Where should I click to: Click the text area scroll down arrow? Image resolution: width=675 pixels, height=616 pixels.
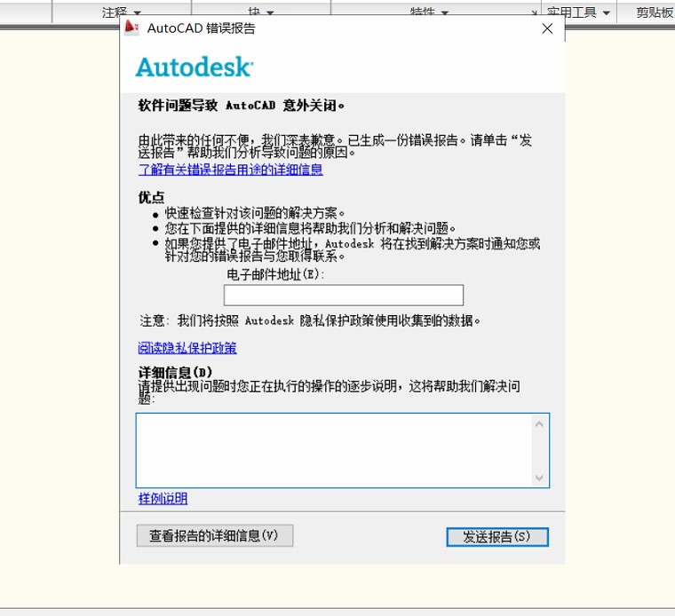coord(539,478)
